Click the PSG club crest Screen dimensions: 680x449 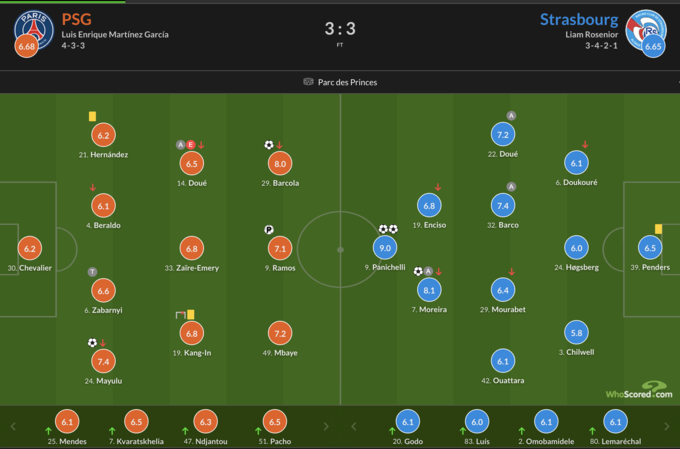[x=27, y=27]
